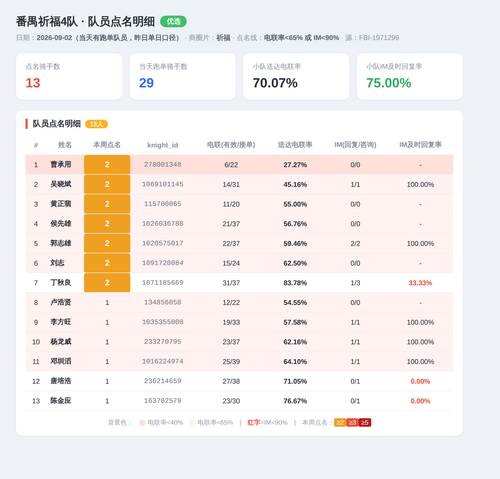Click the IM(回复/咨询) column header
Viewport: 500px width, 479px height.
[x=355, y=145]
